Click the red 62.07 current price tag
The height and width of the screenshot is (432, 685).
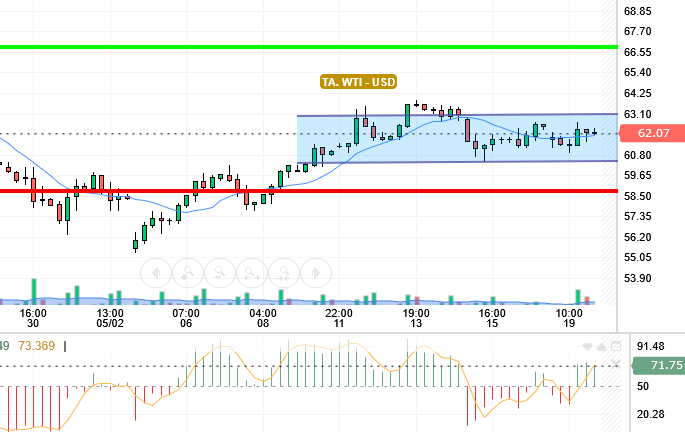pos(653,133)
